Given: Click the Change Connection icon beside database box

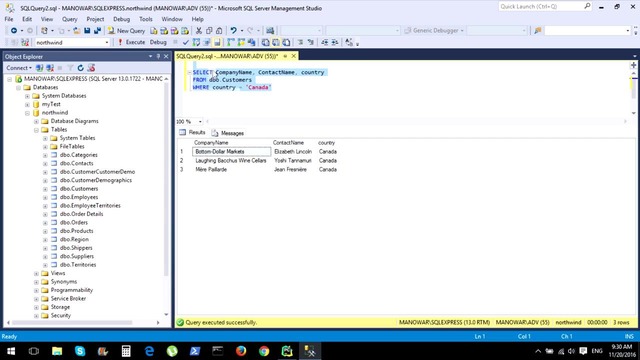Looking at the screenshot, I should (x=25, y=42).
